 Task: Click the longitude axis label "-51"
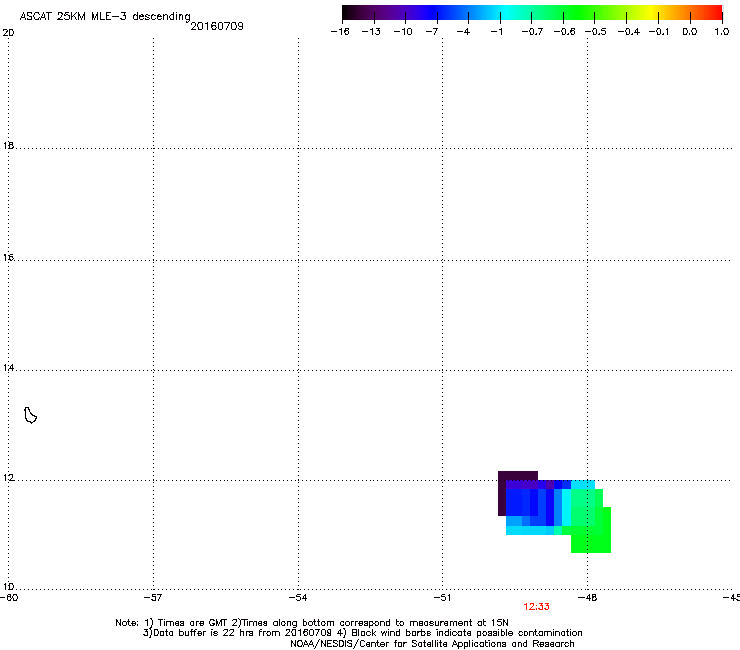coord(442,598)
